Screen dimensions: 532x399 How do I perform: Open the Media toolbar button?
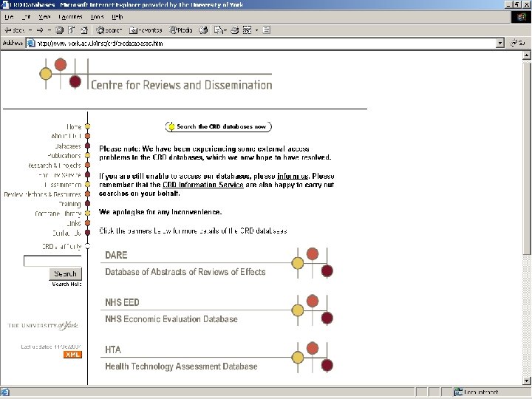[181, 30]
